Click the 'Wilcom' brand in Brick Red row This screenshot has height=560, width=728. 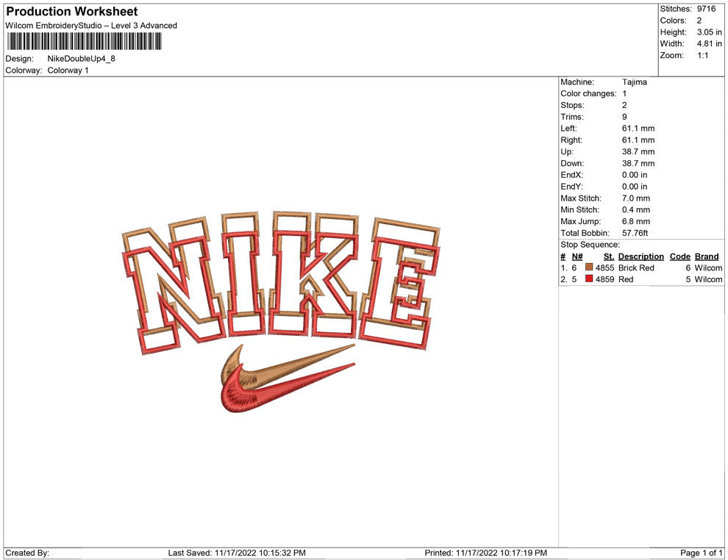point(708,268)
